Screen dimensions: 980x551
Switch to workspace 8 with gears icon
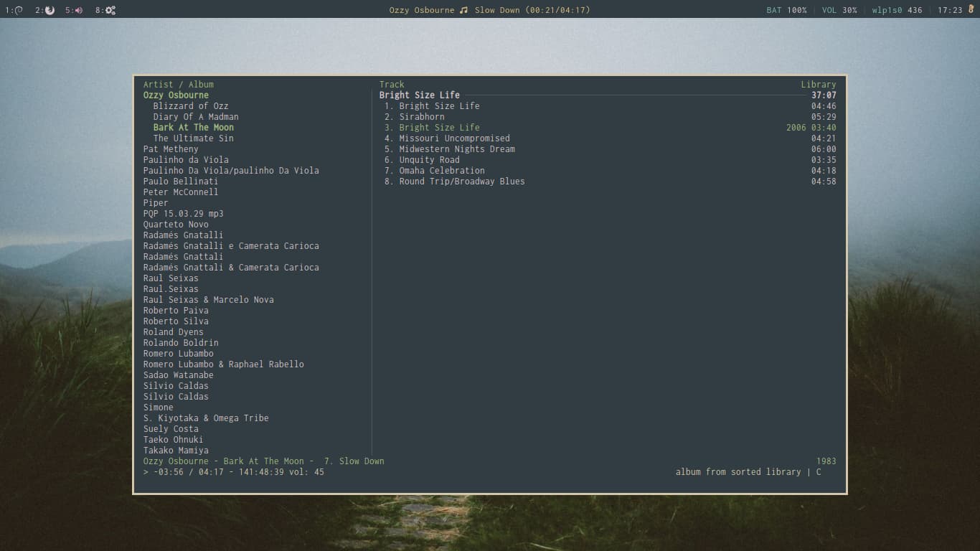pyautogui.click(x=105, y=10)
